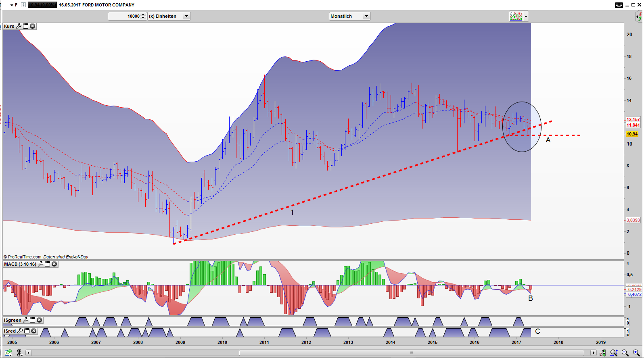Open the on-screen keyboard icon

pyautogui.click(x=619, y=5)
